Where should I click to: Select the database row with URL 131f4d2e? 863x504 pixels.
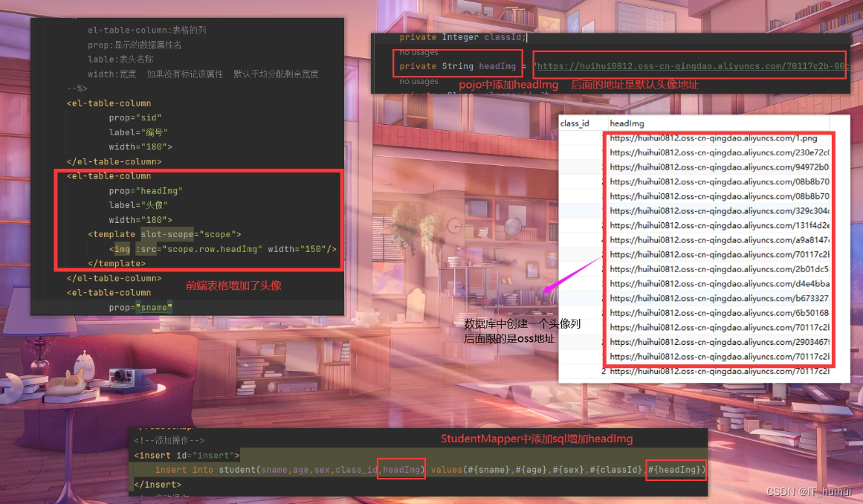720,225
